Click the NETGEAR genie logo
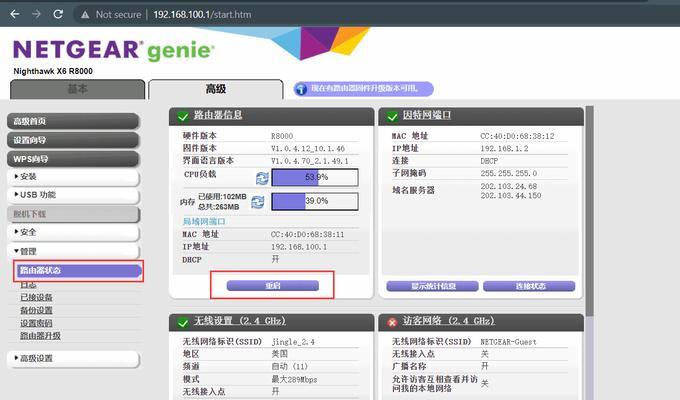 114,50
